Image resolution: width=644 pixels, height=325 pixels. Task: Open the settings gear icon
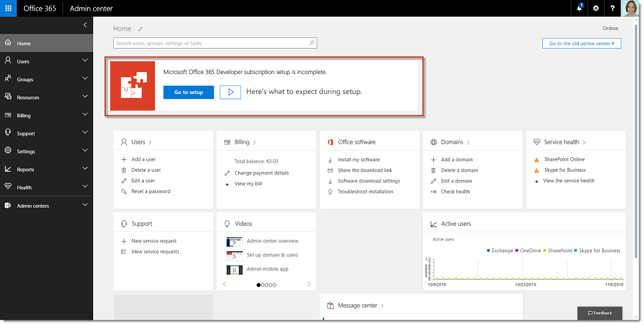pyautogui.click(x=596, y=8)
